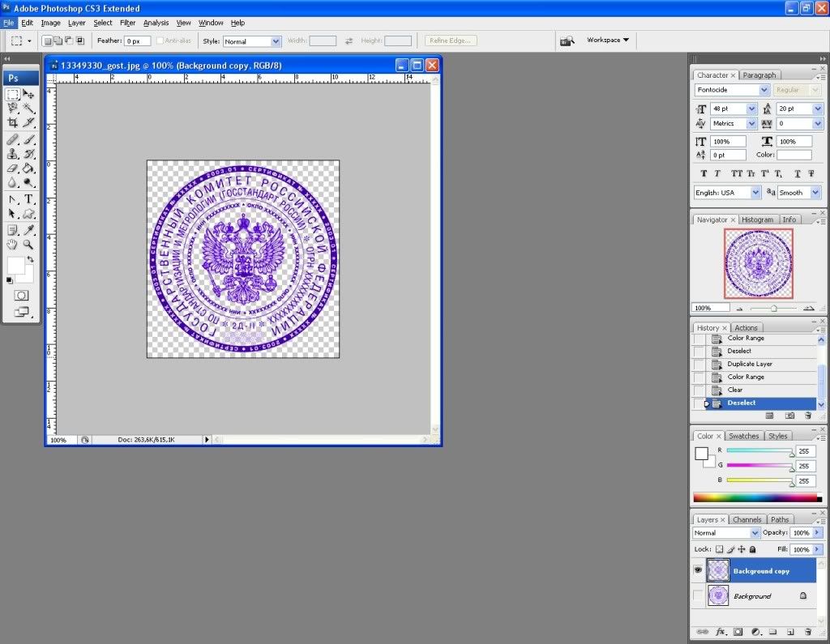The width and height of the screenshot is (830, 644).
Task: Toggle Quick Mask mode
Action: pyautogui.click(x=21, y=296)
